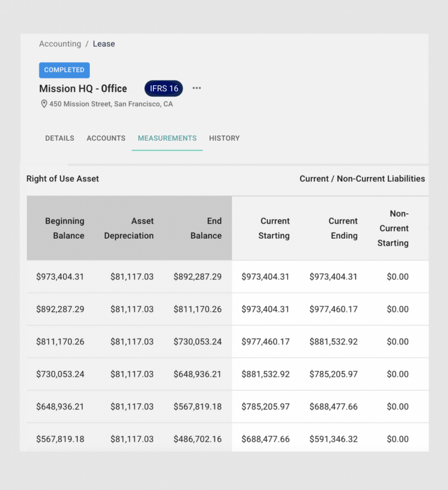Screen dimensions: 448x490
Task: Open the three-dot more options menu
Action: pyautogui.click(x=197, y=88)
